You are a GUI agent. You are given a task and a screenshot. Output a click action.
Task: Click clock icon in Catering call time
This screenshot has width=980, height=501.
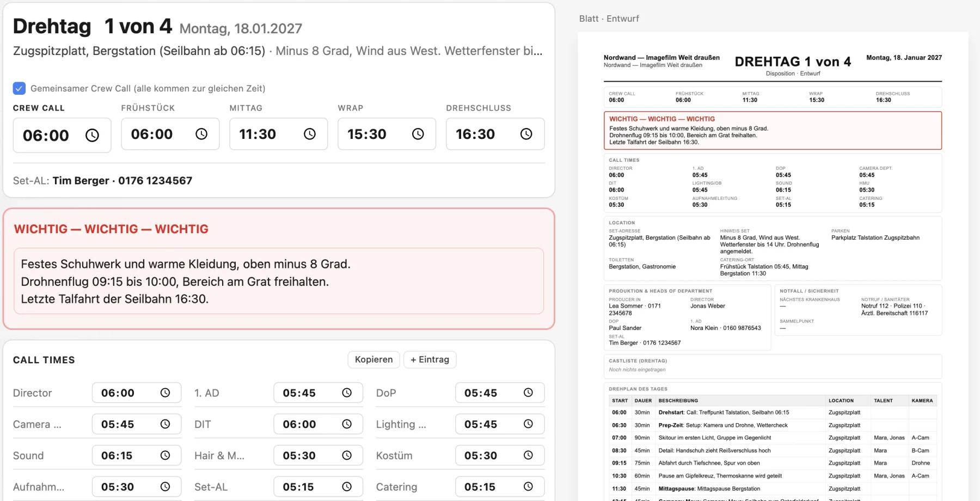(x=528, y=487)
